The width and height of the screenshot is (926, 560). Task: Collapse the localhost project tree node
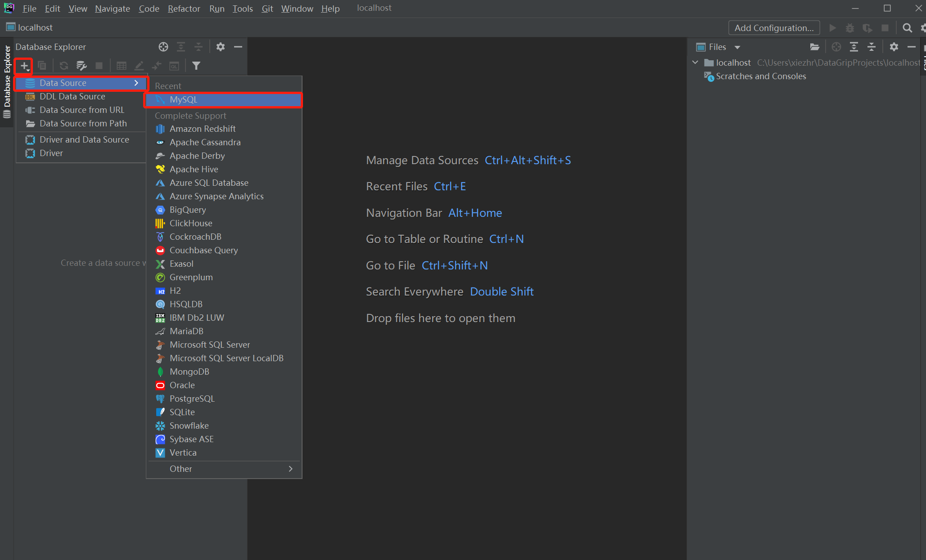tap(695, 63)
